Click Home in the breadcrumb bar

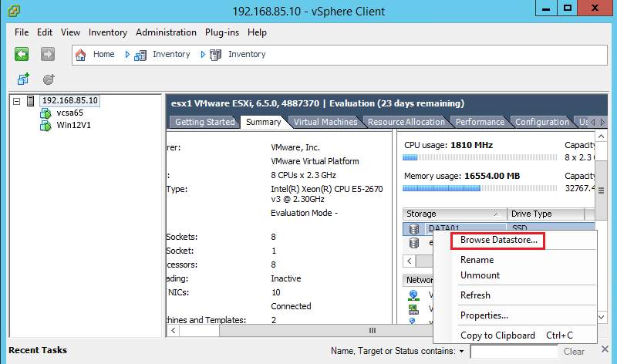pos(103,54)
